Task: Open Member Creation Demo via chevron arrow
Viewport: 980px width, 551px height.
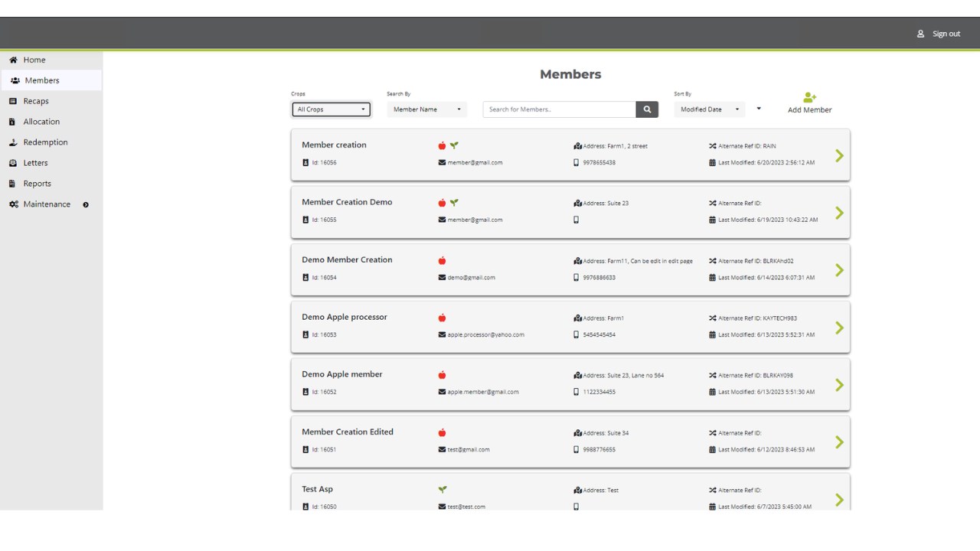Action: click(839, 213)
